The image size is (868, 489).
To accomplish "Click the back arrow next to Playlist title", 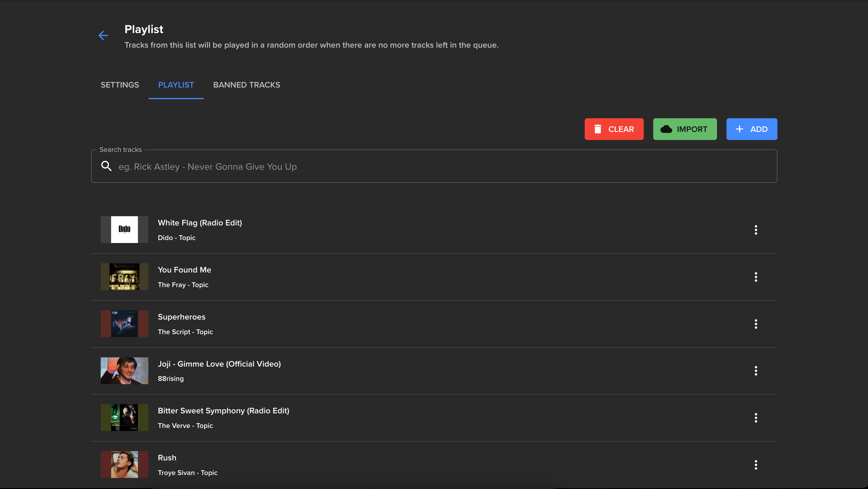I will click(x=103, y=35).
